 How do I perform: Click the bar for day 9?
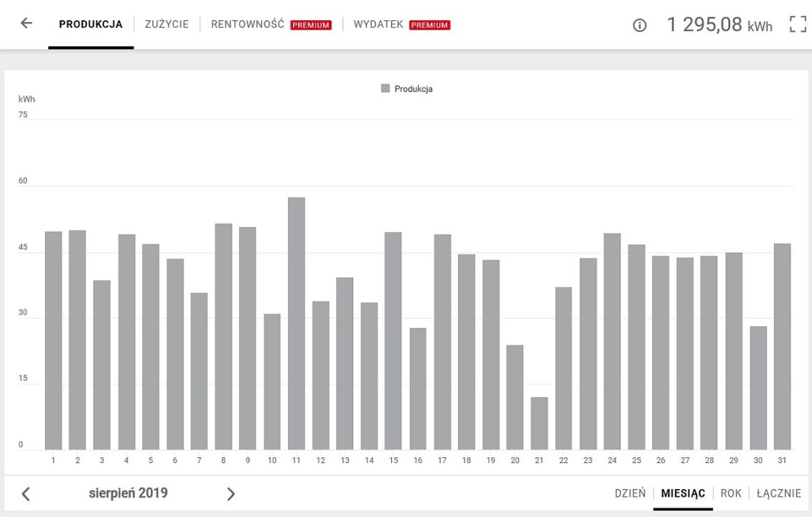click(x=247, y=338)
